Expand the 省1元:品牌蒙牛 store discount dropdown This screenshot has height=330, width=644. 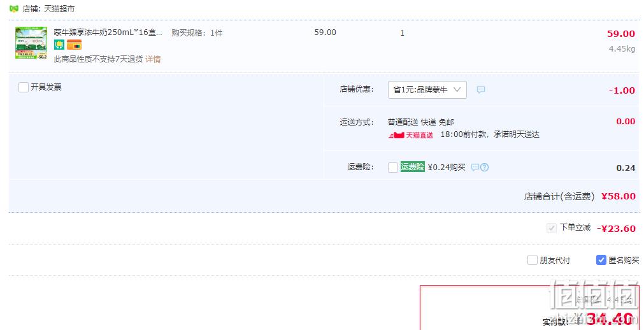(x=427, y=90)
